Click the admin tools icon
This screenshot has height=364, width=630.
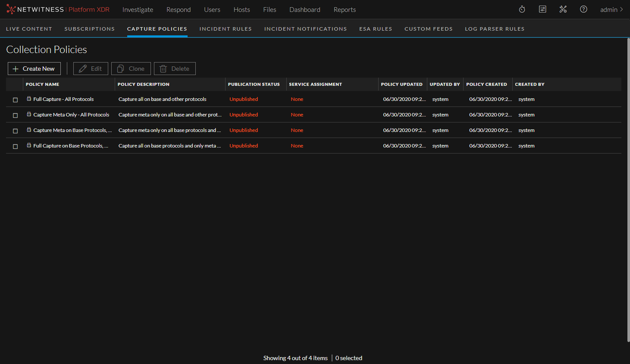coord(563,9)
